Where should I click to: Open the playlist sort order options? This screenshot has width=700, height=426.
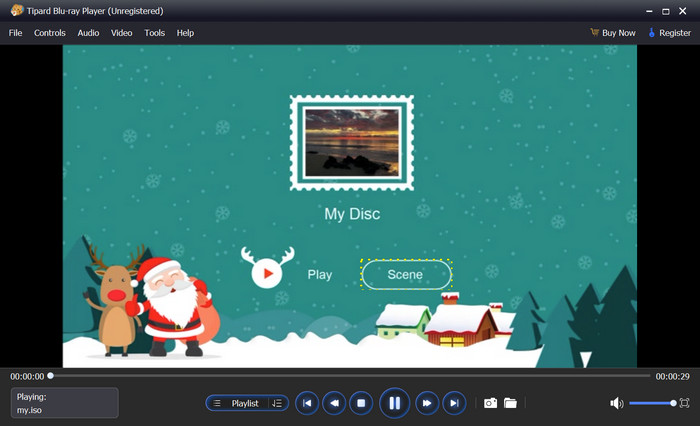pyautogui.click(x=277, y=403)
